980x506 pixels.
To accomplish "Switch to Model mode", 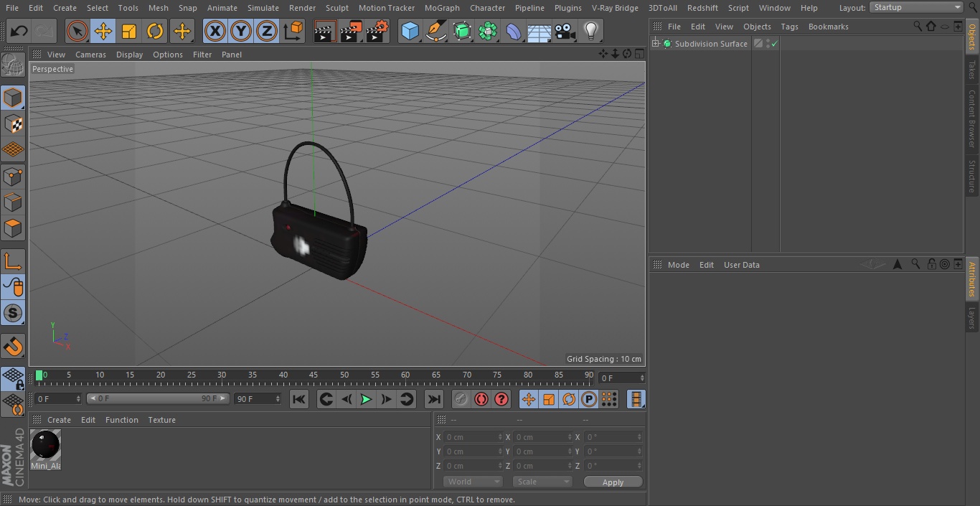I will pyautogui.click(x=13, y=98).
